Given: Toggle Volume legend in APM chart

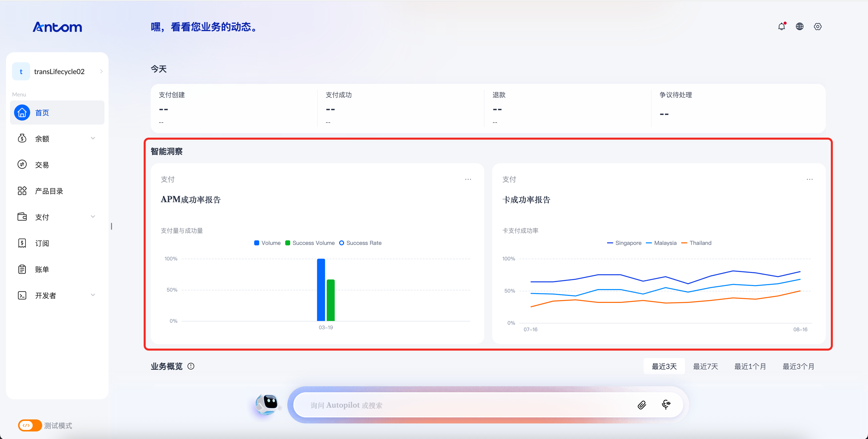Looking at the screenshot, I should (x=267, y=243).
